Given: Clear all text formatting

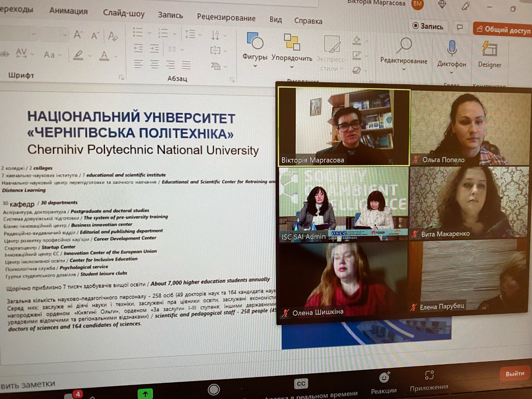Looking at the screenshot, I should click(x=113, y=36).
